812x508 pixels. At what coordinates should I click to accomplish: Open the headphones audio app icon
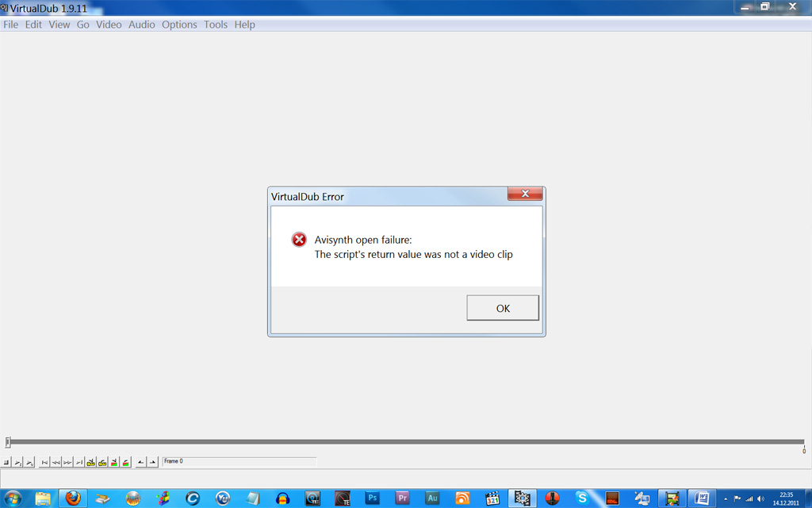pyautogui.click(x=283, y=498)
